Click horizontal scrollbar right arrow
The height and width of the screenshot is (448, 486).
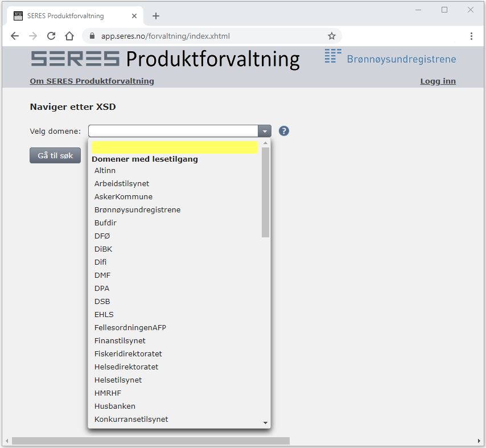tap(479, 441)
